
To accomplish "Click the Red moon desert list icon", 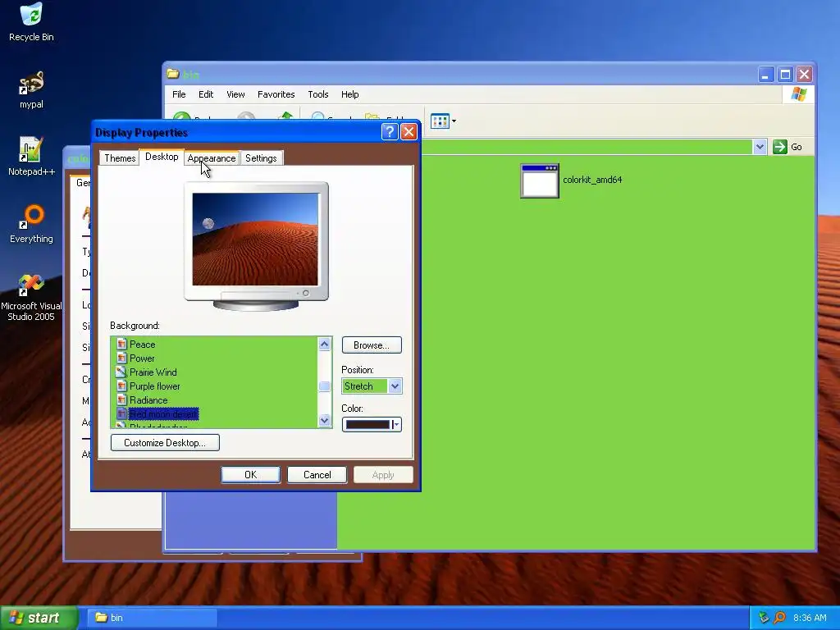I will (121, 413).
